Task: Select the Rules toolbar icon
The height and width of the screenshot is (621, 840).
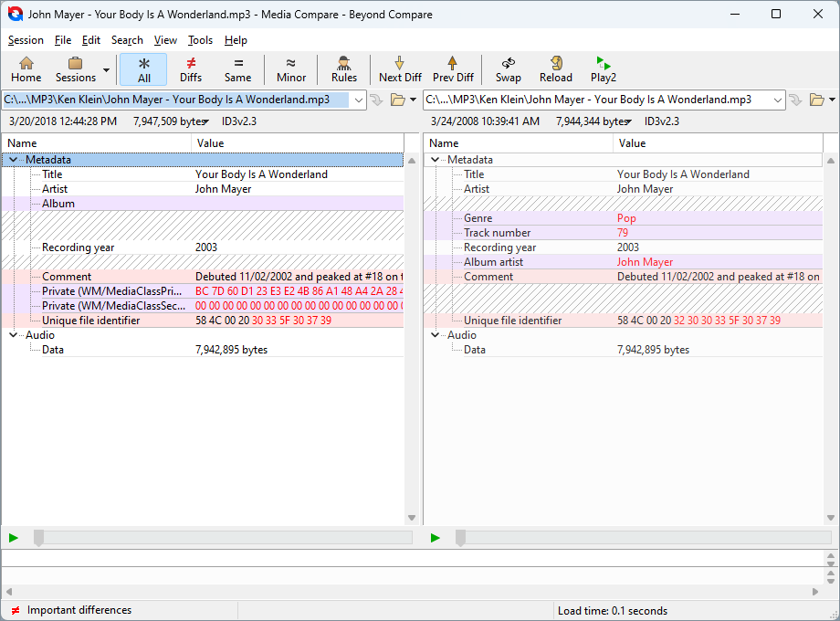Action: coord(343,68)
